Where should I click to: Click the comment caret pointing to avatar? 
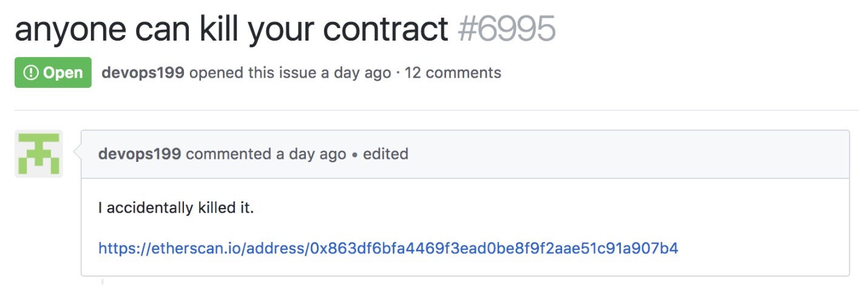click(76, 154)
